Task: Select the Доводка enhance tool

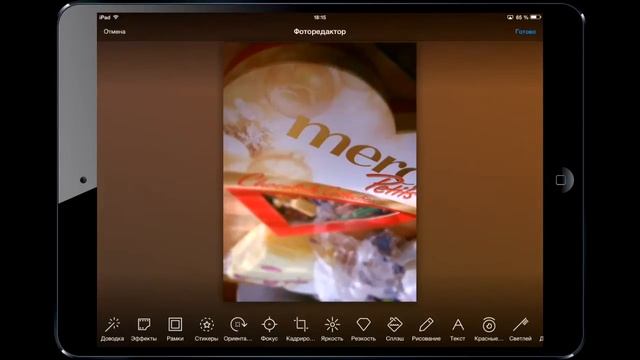Action: pos(112,329)
